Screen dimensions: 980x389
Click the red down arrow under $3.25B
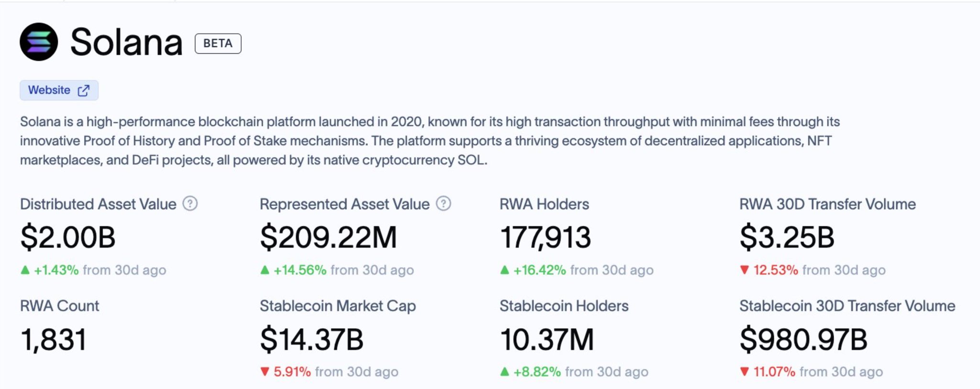click(x=744, y=270)
